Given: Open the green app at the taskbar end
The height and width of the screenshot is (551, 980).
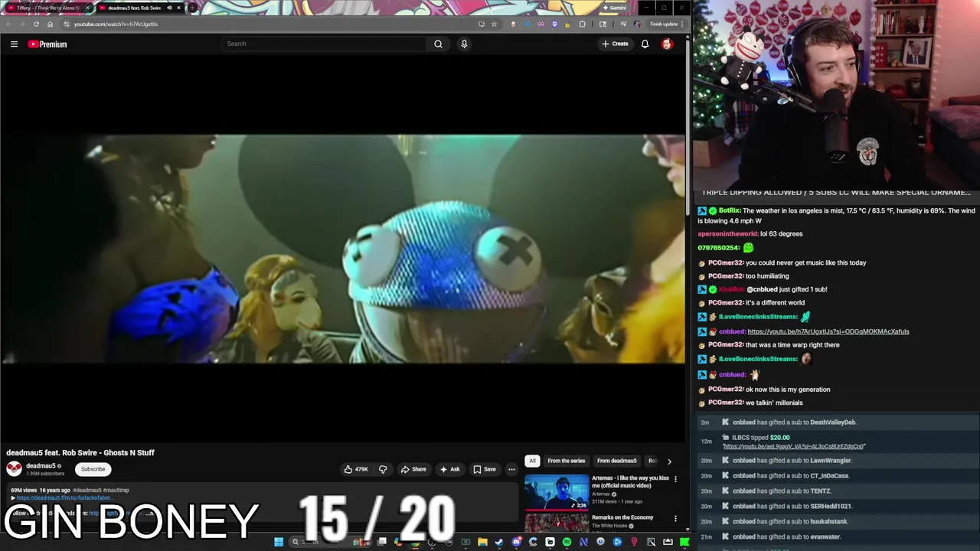Looking at the screenshot, I should click(684, 542).
